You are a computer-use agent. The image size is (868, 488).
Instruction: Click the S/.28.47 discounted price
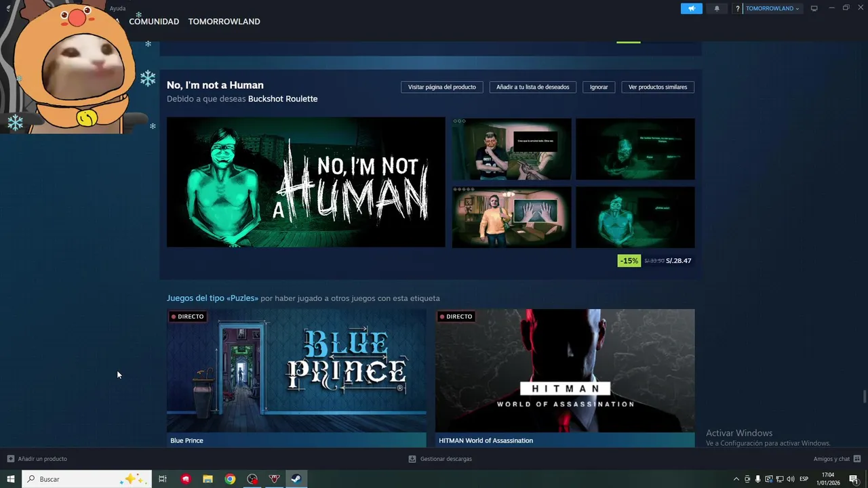pos(678,261)
